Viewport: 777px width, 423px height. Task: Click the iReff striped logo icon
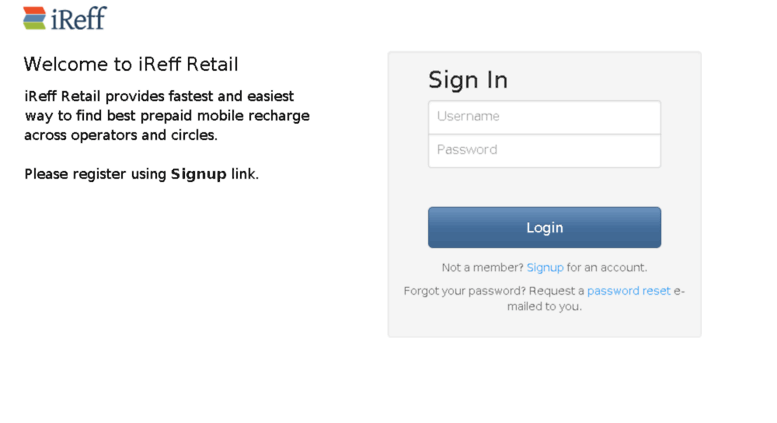(x=34, y=18)
